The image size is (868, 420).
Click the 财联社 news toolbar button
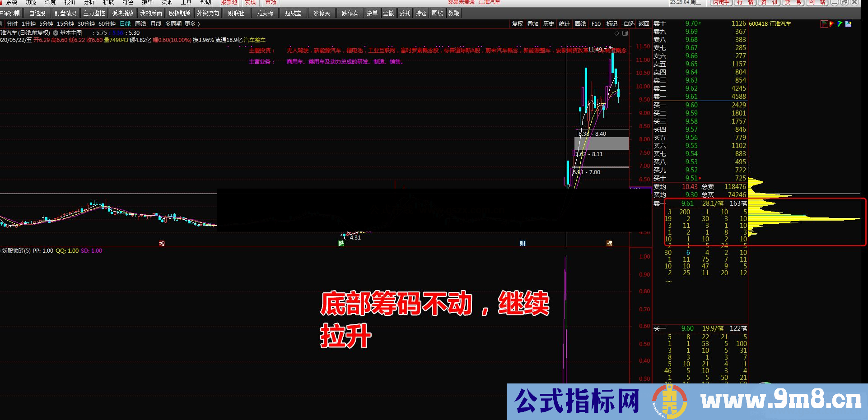[x=237, y=13]
